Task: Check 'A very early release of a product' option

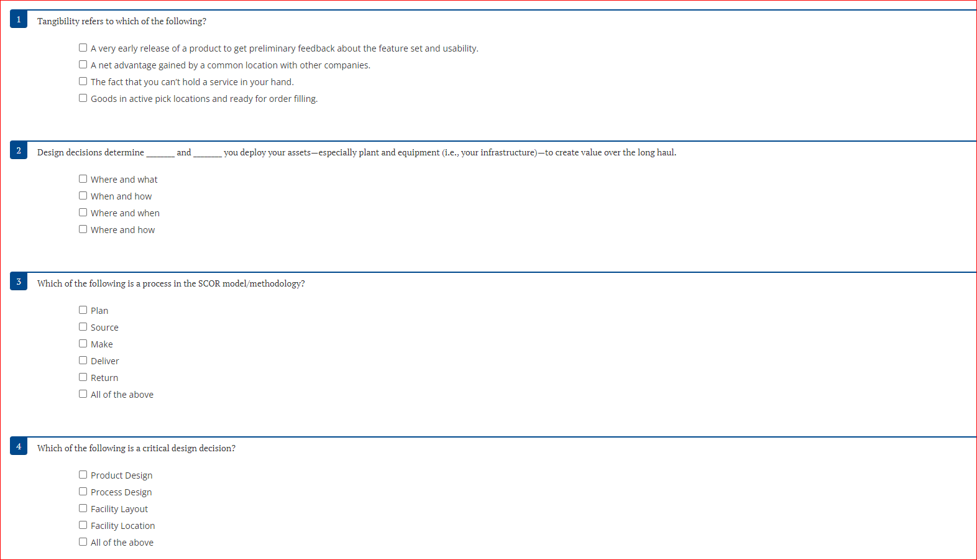Action: coord(83,48)
